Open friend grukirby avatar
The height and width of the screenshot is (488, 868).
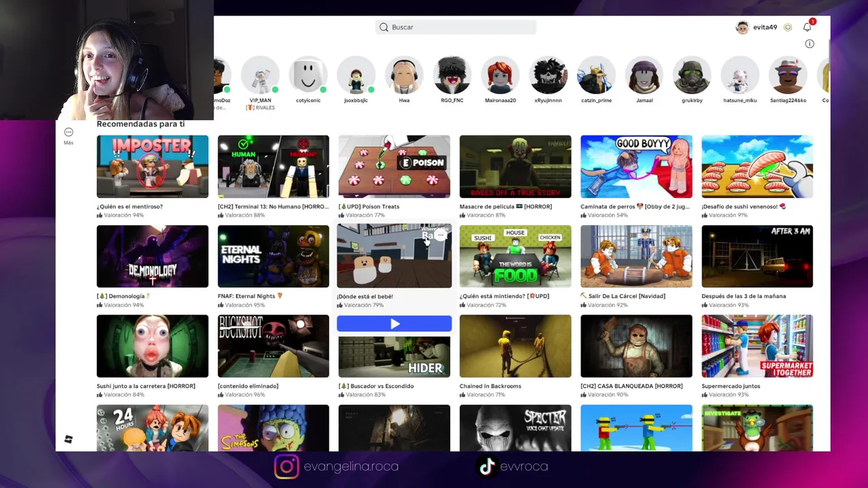(692, 75)
